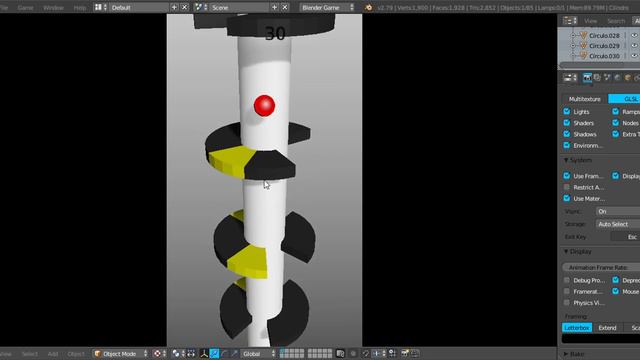Open the Object Mode dropdown
The image size is (640, 360).
pyautogui.click(x=120, y=354)
